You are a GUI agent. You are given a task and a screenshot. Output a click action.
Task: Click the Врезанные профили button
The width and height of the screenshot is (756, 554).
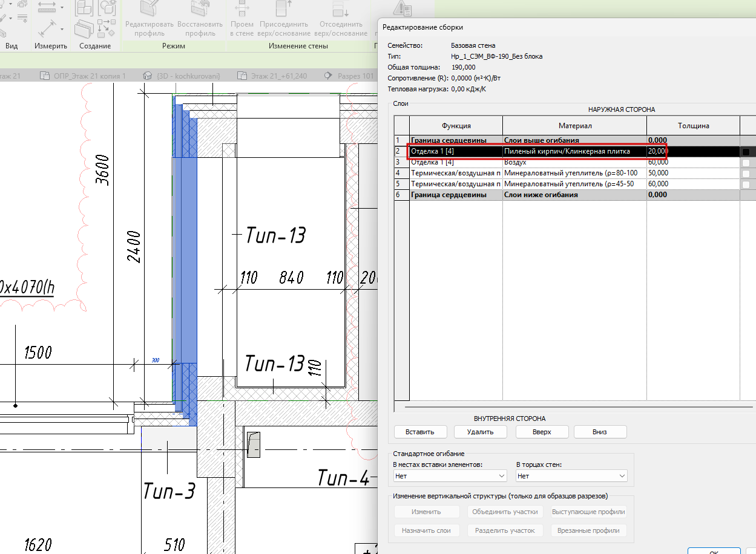pos(588,530)
